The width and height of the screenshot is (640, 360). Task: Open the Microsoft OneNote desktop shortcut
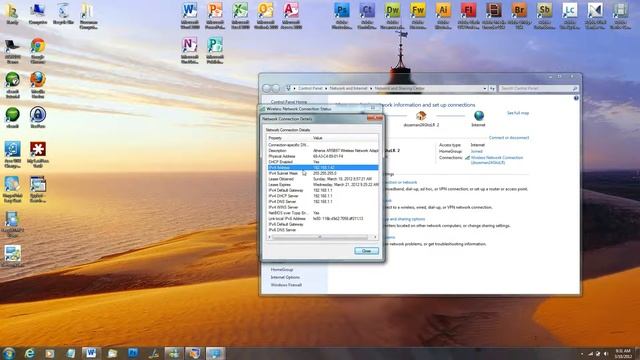pyautogui.click(x=189, y=51)
